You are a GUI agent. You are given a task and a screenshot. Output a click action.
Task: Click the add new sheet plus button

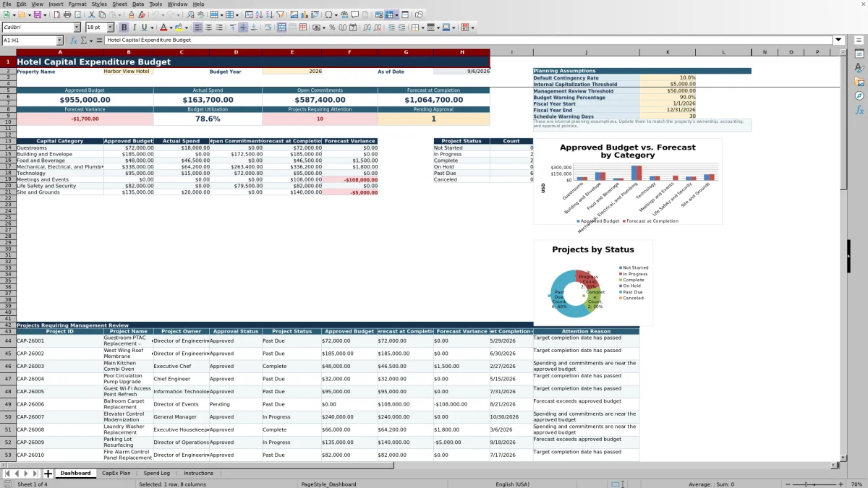pyautogui.click(x=48, y=474)
